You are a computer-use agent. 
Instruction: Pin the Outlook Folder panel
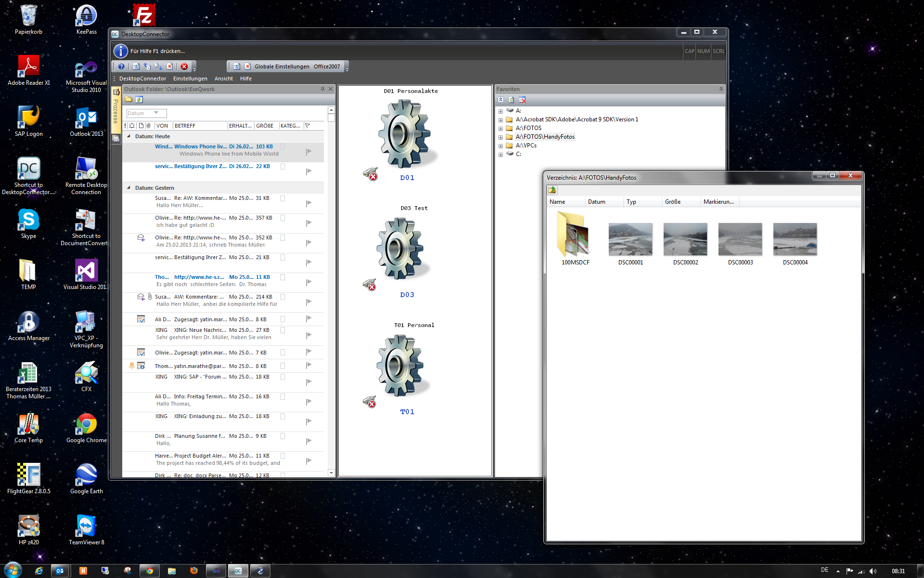tap(322, 89)
